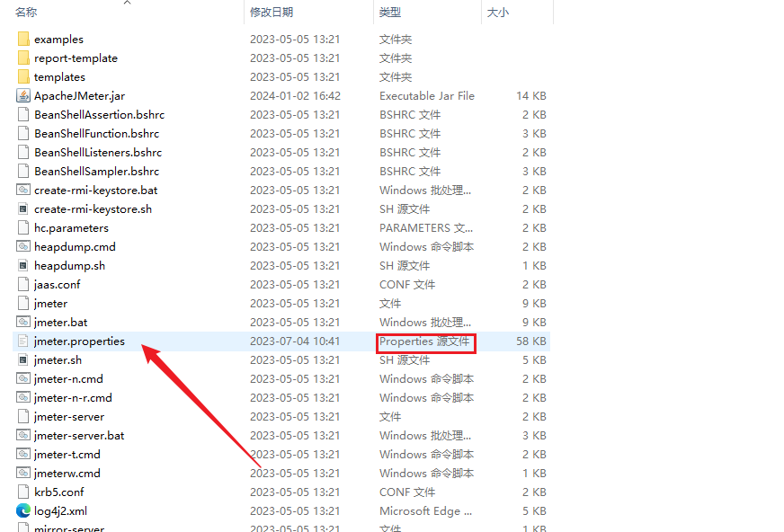Click the jmeter.sh script icon
The width and height of the screenshot is (784, 532).
[23, 359]
